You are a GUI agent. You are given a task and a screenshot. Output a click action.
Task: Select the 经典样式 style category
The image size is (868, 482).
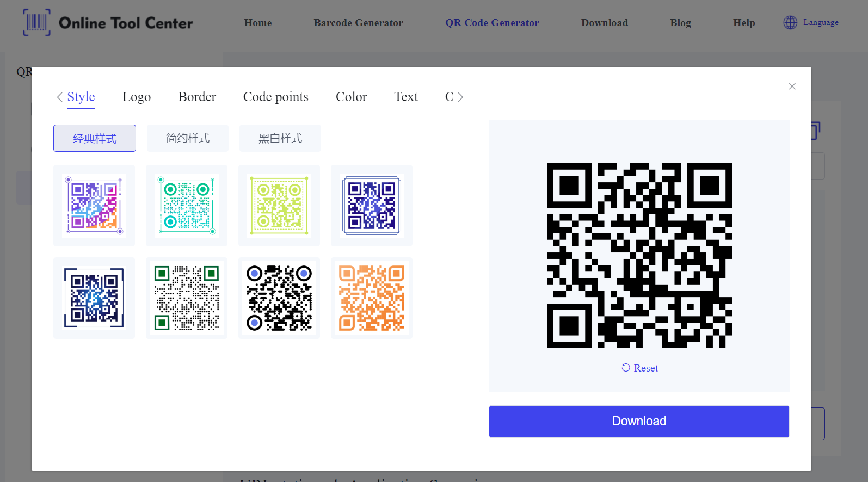coord(95,138)
